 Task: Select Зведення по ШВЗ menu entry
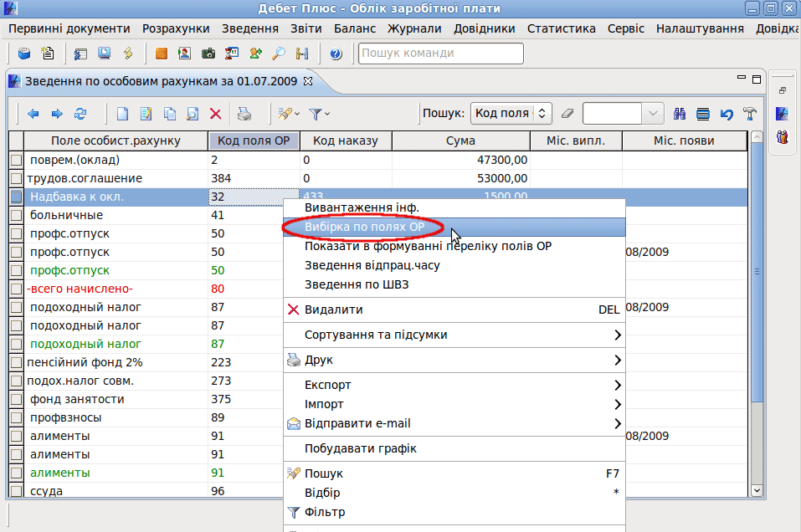click(454, 285)
